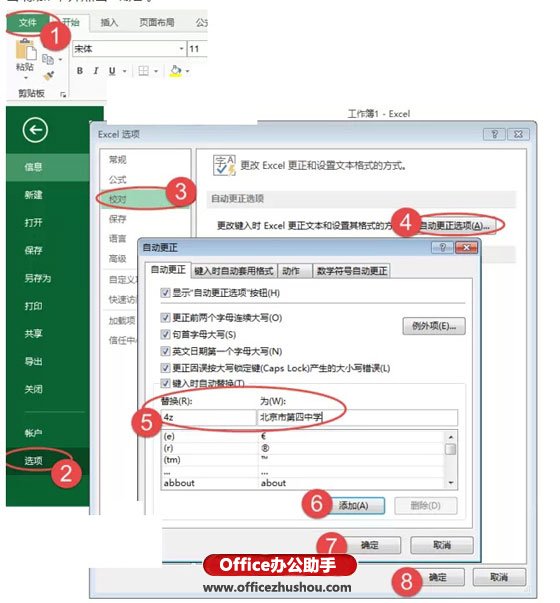Image resolution: width=560 pixels, height=603 pixels.
Task: Open the 插入 ribbon tab
Action: coord(109,22)
